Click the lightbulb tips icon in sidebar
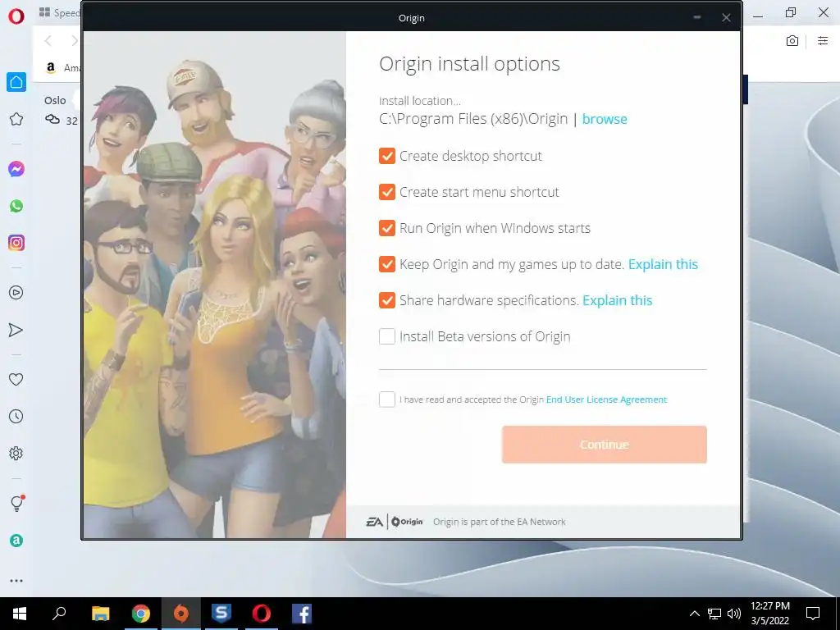The height and width of the screenshot is (630, 840). (16, 503)
